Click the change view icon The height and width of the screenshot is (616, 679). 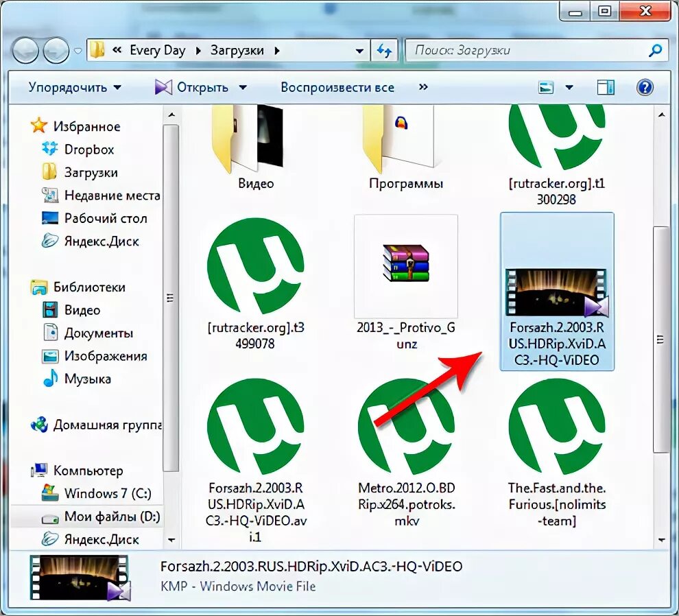point(546,88)
